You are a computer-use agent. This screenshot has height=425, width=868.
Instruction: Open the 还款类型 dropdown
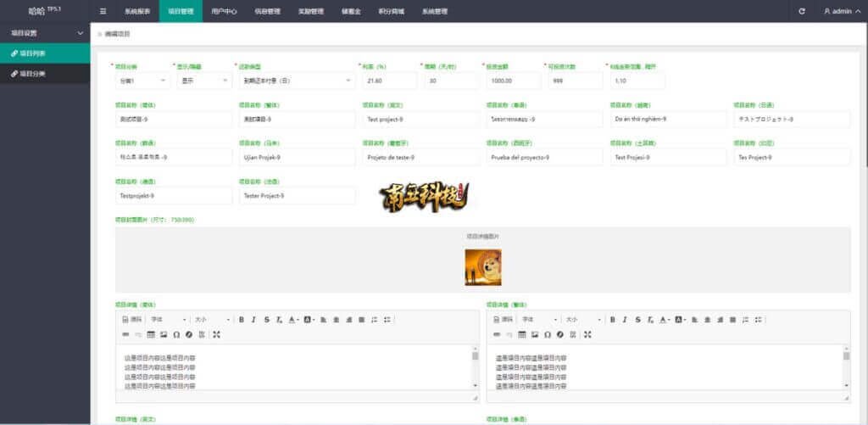click(297, 81)
